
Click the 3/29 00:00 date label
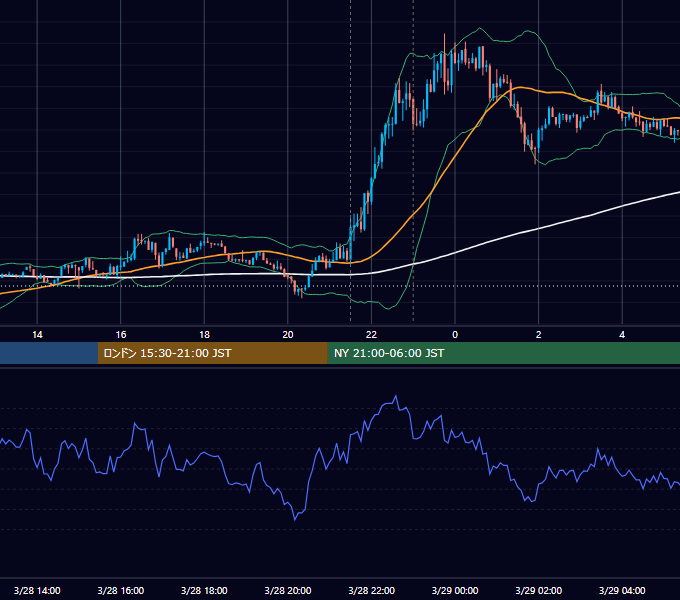click(x=455, y=590)
